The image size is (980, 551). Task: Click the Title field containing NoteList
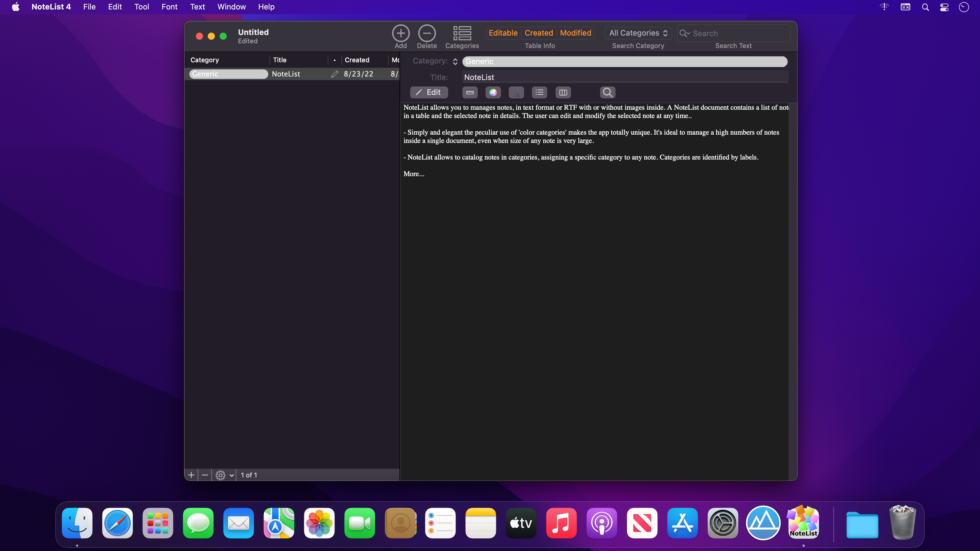625,77
